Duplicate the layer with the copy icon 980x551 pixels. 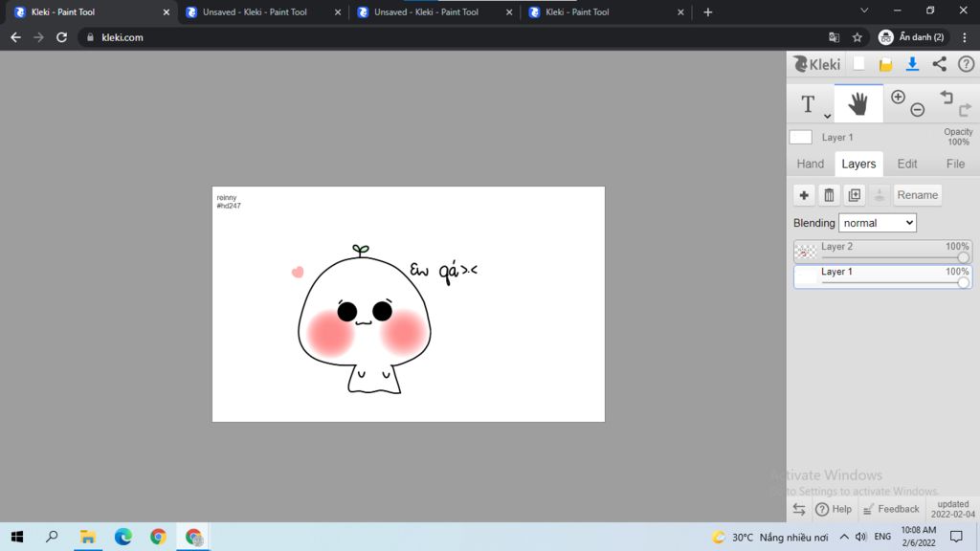(855, 195)
